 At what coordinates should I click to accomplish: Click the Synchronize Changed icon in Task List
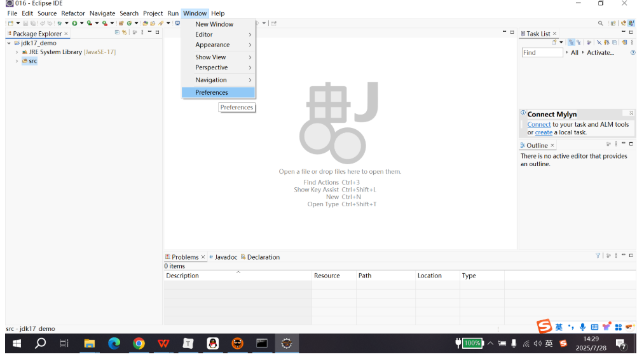click(x=624, y=43)
